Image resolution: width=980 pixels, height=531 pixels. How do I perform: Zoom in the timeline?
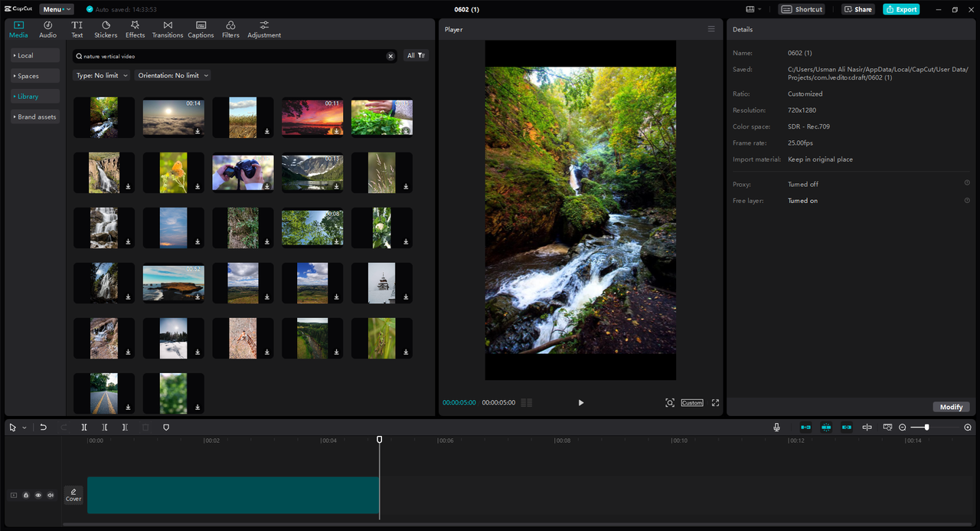pos(968,428)
